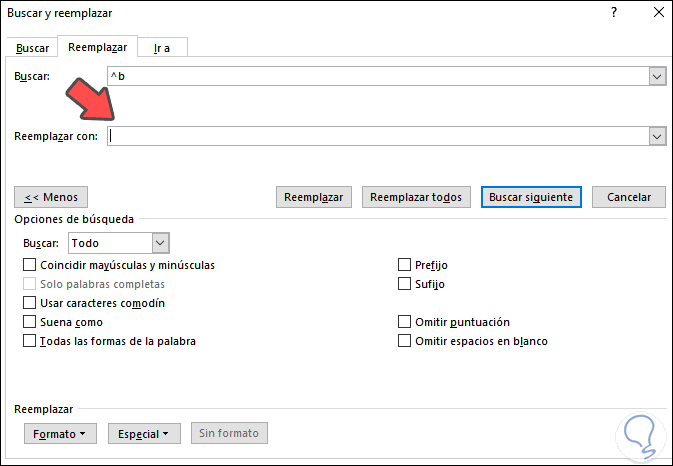The image size is (673, 466).
Task: Enable the Prefijo checkbox
Action: (x=404, y=265)
